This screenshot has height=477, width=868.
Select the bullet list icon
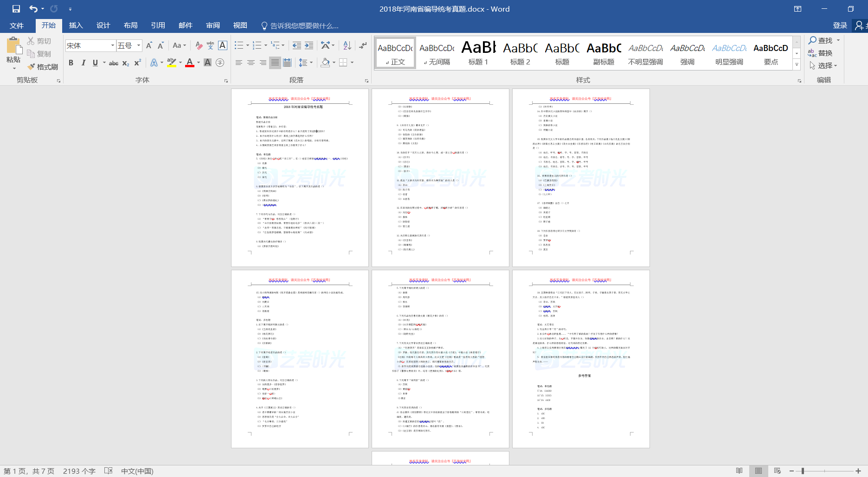click(239, 45)
